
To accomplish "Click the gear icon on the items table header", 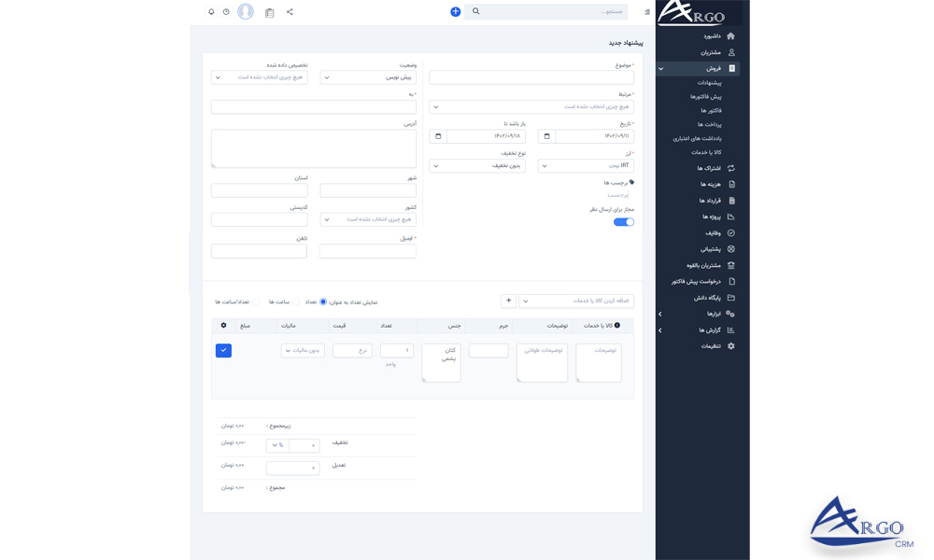I will pyautogui.click(x=223, y=325).
